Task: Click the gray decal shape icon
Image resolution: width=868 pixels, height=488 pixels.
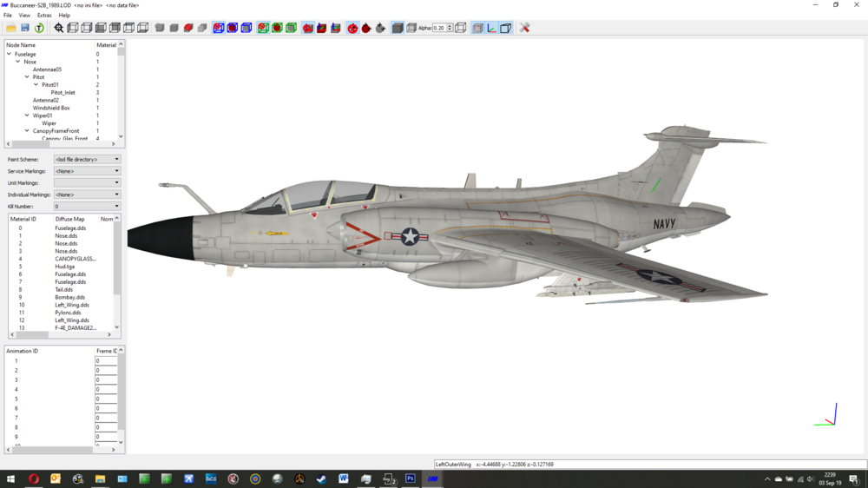Action: tap(380, 28)
